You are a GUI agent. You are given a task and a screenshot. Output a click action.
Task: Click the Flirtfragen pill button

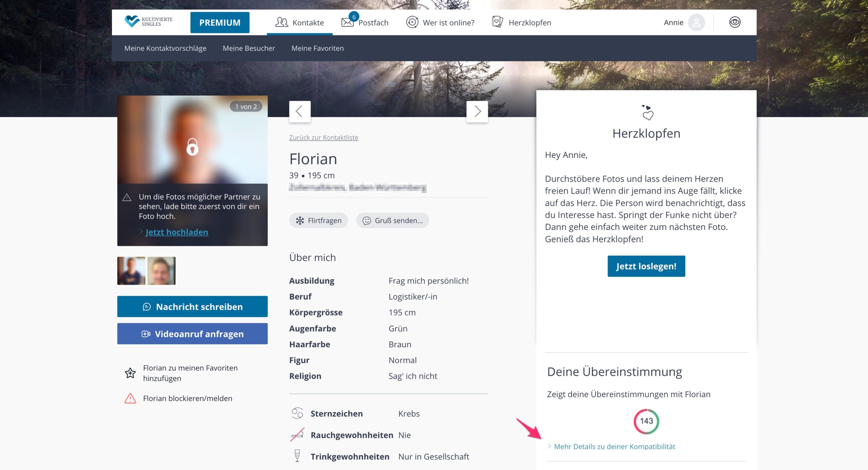point(318,220)
